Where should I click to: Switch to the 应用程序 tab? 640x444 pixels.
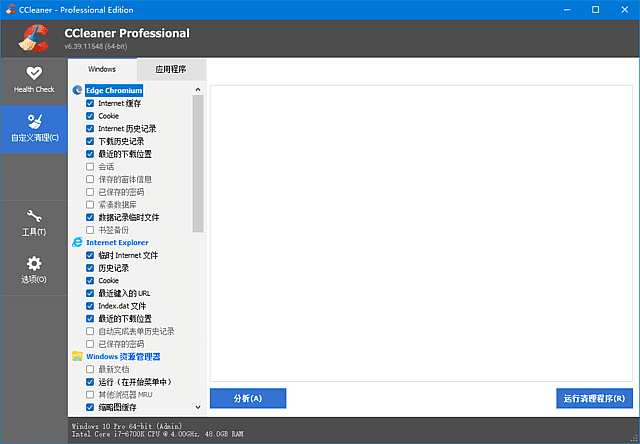pyautogui.click(x=171, y=70)
